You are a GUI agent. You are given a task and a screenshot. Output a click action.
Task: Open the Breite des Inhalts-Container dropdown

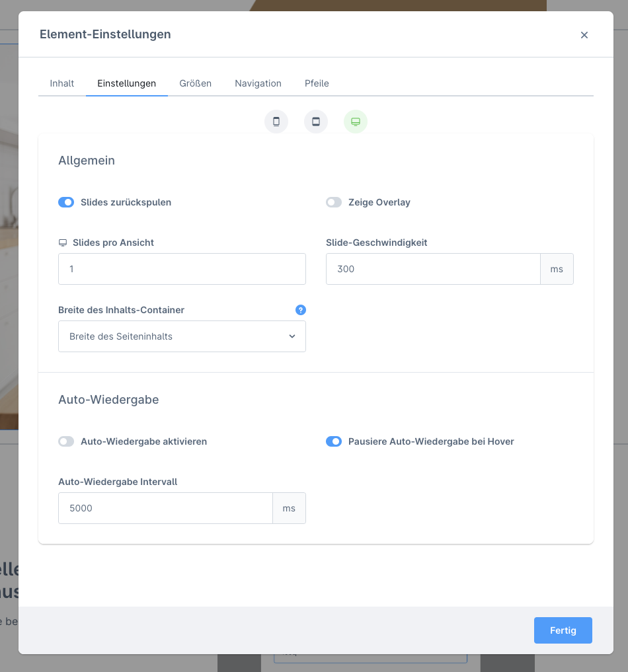click(x=182, y=336)
